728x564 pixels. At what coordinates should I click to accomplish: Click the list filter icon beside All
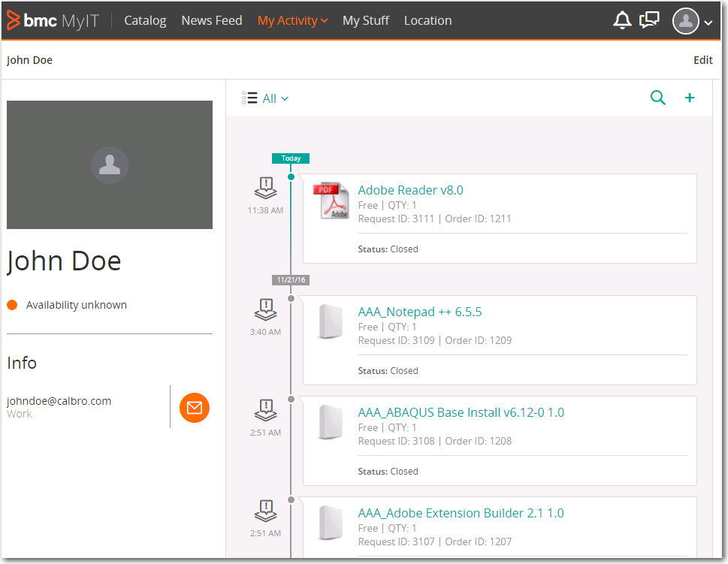pyautogui.click(x=249, y=98)
